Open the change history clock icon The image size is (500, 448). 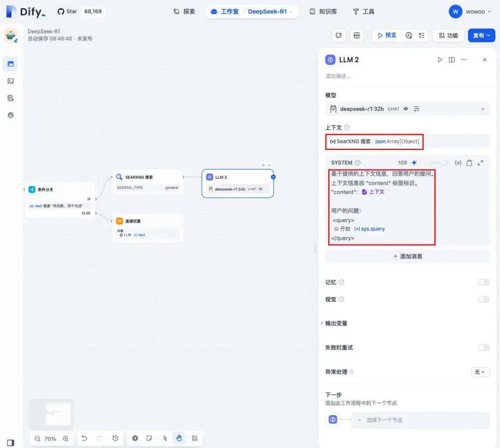pos(115,438)
